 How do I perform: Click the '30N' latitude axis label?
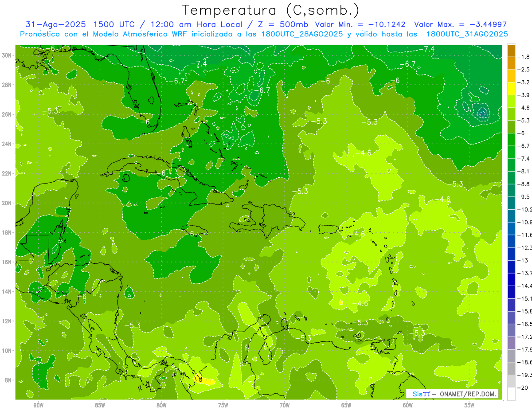[7, 55]
